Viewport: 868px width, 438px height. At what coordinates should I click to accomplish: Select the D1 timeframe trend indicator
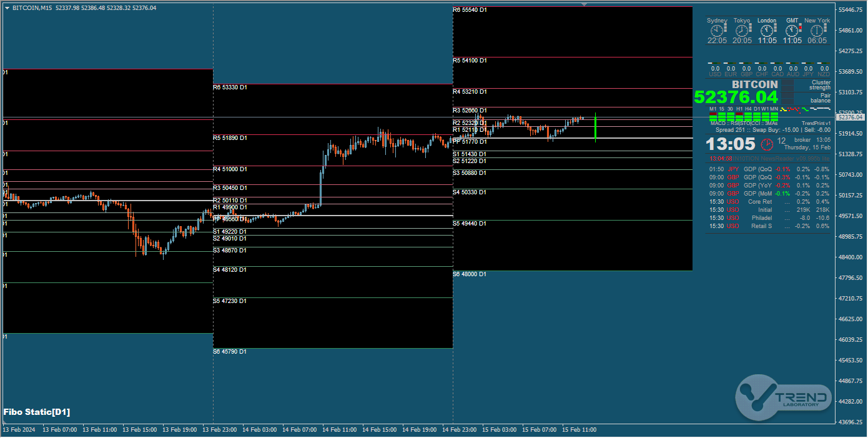coord(757,113)
